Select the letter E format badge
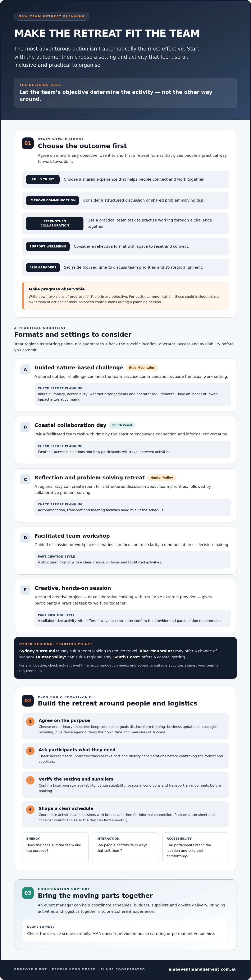The image size is (251, 980). pos(26,590)
